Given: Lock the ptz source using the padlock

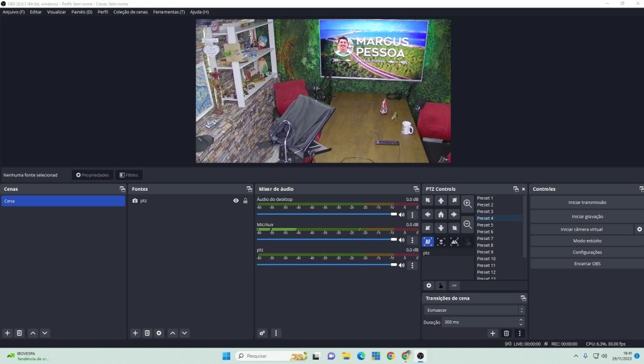Looking at the screenshot, I should pyautogui.click(x=245, y=201).
